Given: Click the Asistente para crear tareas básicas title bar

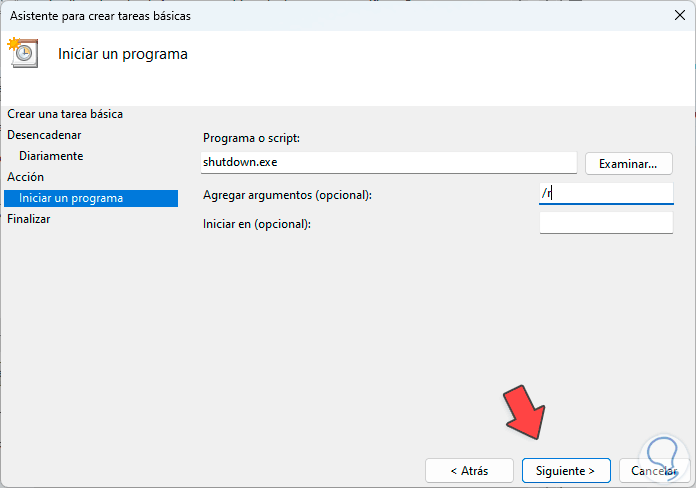Looking at the screenshot, I should coord(300,16).
